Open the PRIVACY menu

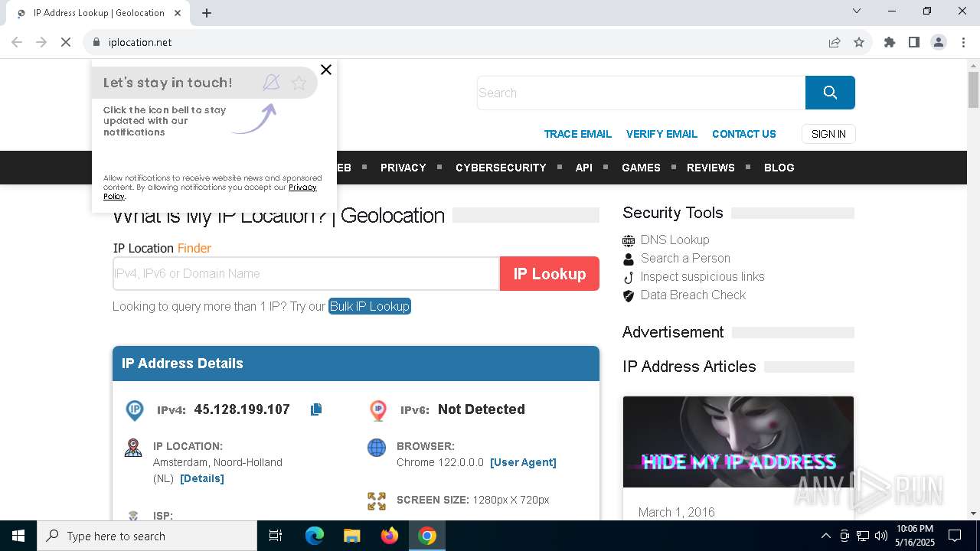click(403, 168)
